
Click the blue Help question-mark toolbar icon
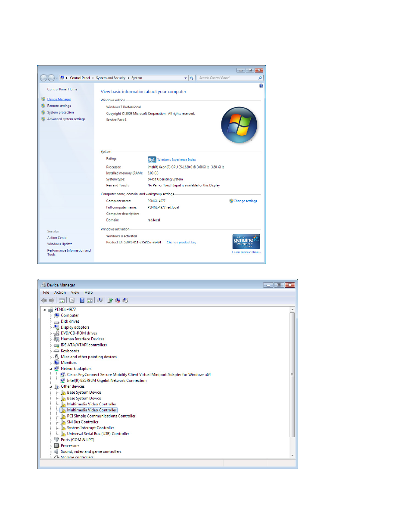82,301
